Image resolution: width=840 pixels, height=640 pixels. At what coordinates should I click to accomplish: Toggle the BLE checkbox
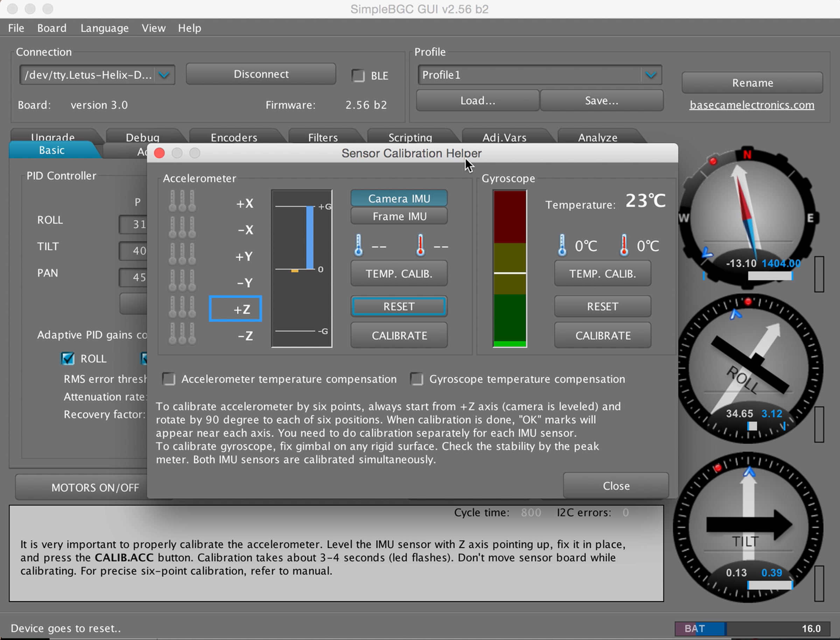point(358,76)
